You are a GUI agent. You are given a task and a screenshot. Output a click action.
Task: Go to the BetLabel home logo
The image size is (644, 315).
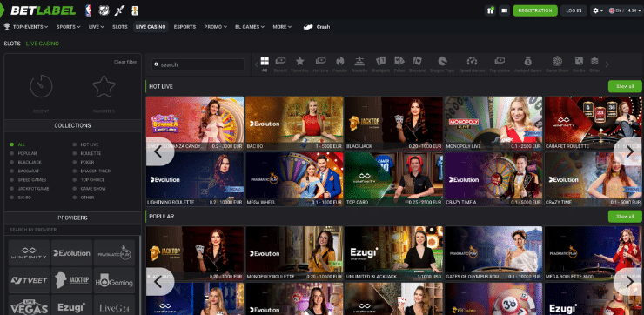(x=43, y=10)
